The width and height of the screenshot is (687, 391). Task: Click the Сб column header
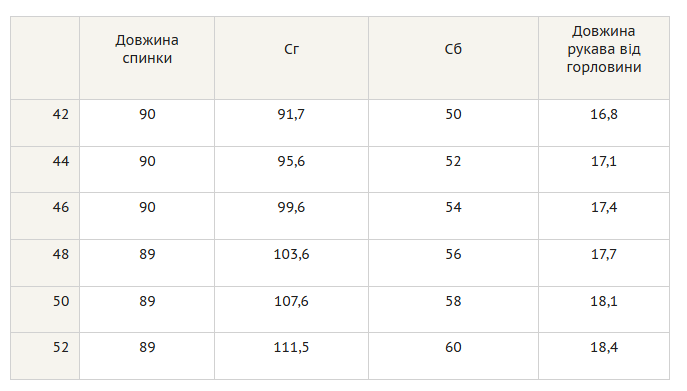coord(453,50)
